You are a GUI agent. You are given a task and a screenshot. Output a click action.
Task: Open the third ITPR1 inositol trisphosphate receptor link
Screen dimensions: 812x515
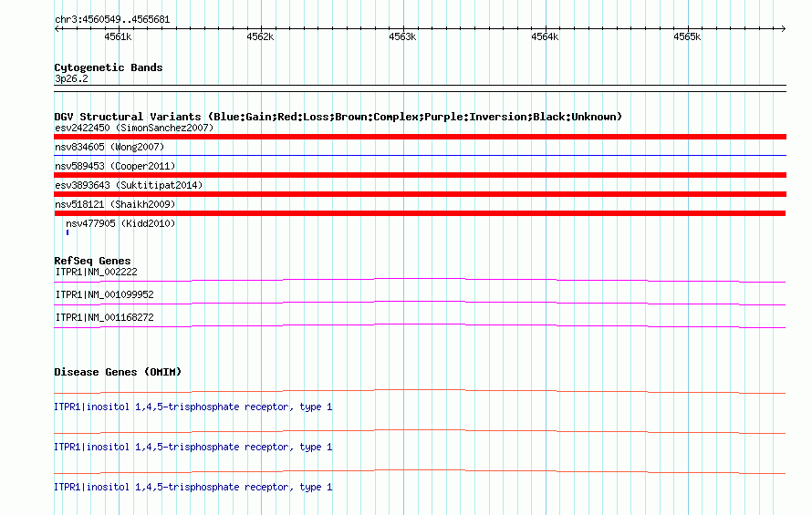tap(193, 487)
